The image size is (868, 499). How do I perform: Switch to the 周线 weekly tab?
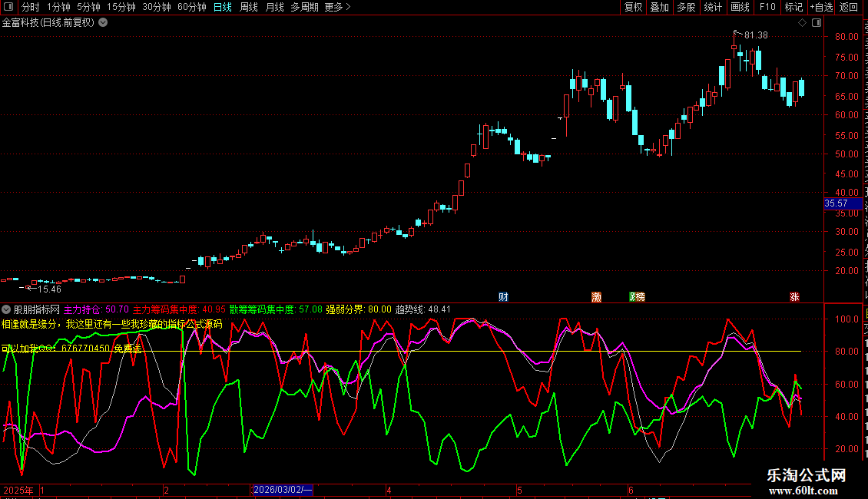pos(249,7)
